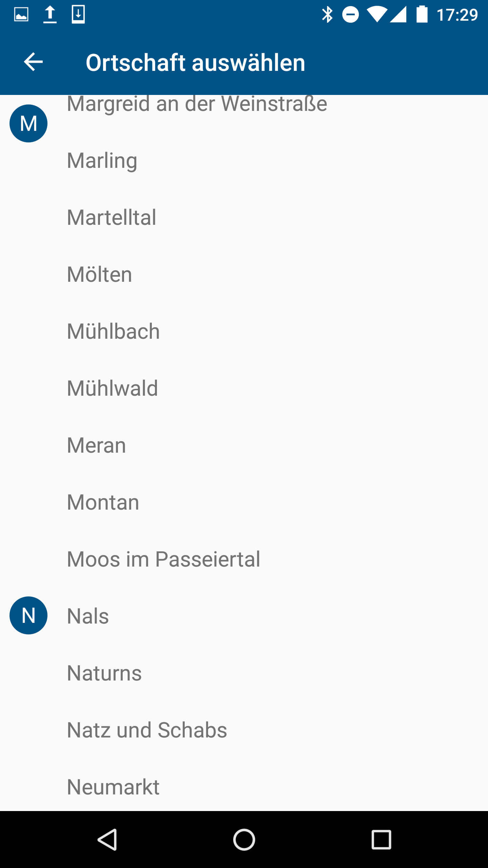Choose Martelltal locality
The width and height of the screenshot is (488, 868).
pyautogui.click(x=111, y=217)
